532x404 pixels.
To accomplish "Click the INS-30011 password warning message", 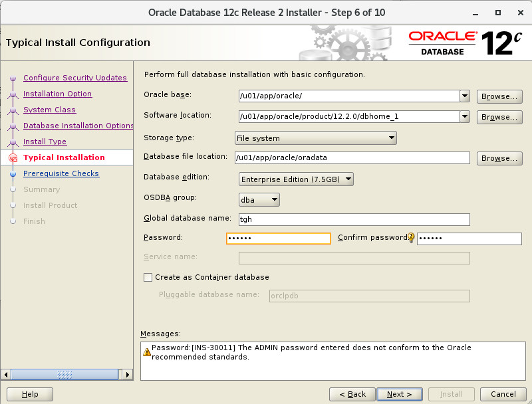I will click(311, 352).
